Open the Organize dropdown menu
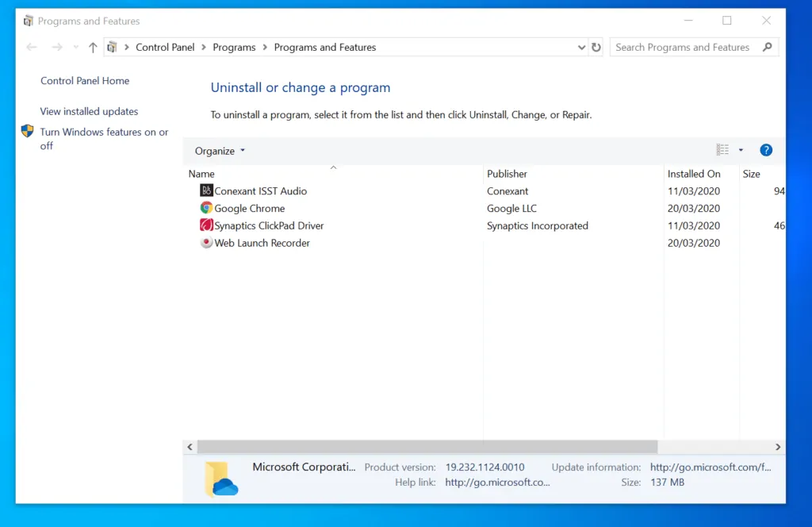 click(x=219, y=150)
